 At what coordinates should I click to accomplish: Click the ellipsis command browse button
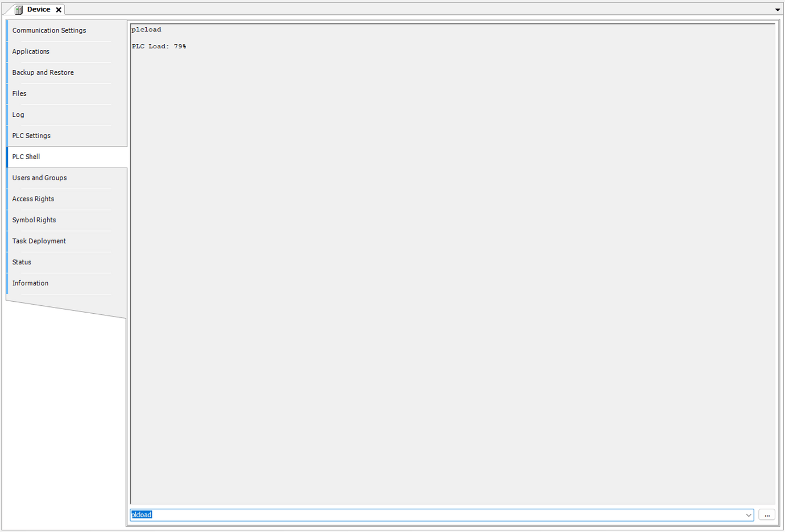[767, 515]
